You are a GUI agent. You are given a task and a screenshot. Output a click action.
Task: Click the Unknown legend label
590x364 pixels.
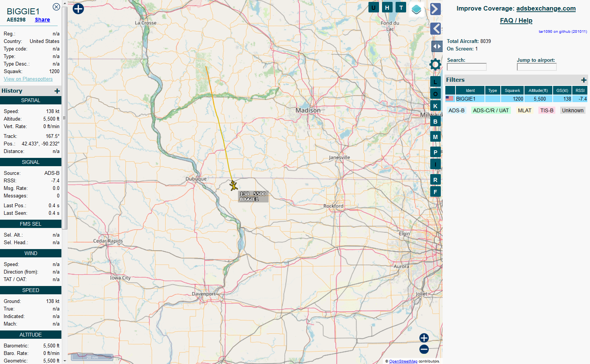[x=573, y=110]
